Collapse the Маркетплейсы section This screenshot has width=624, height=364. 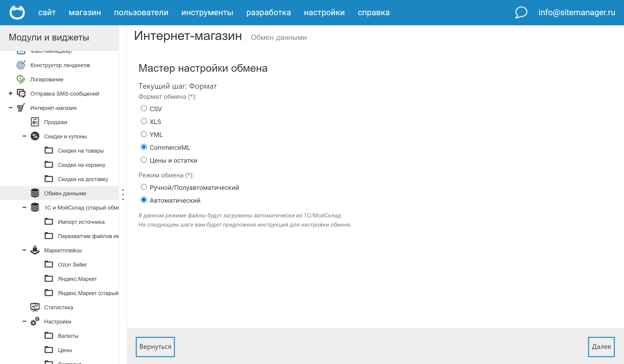[24, 250]
